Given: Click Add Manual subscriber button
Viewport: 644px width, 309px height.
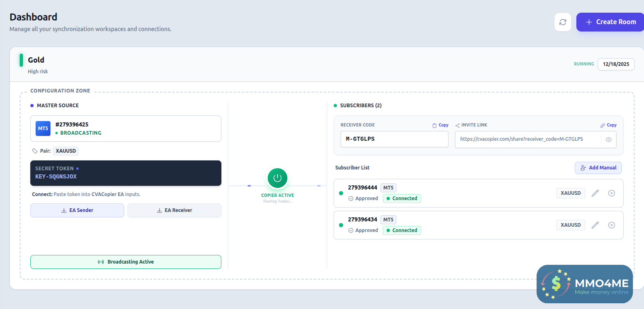Looking at the screenshot, I should (598, 168).
